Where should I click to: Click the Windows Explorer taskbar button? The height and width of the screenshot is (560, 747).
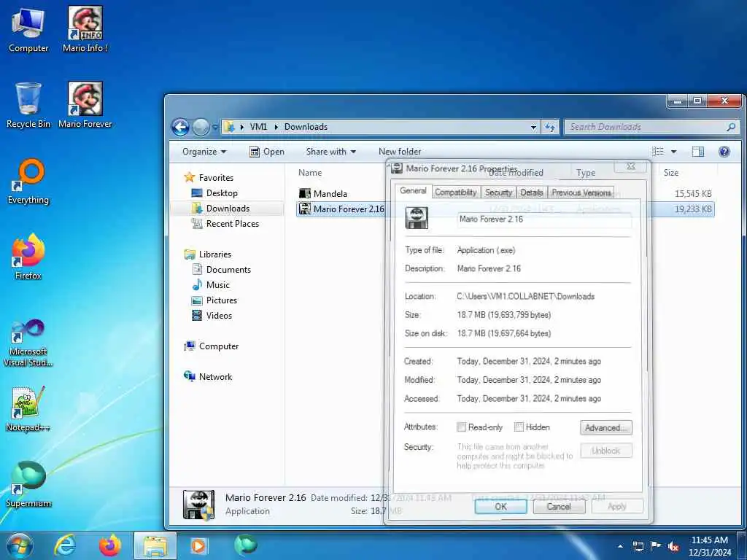[x=155, y=545]
